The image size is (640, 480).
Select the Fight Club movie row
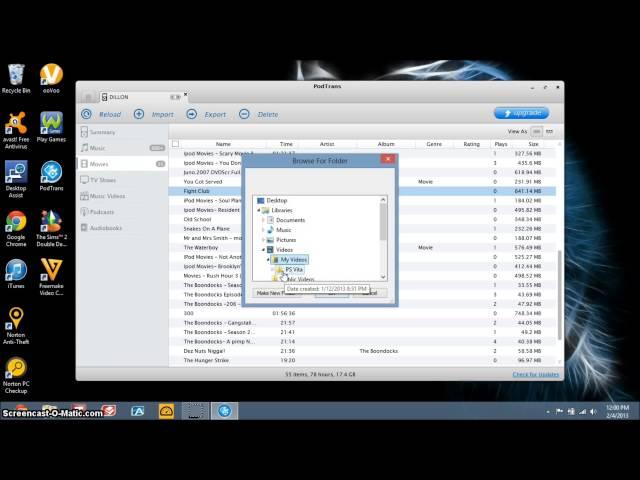[362, 191]
